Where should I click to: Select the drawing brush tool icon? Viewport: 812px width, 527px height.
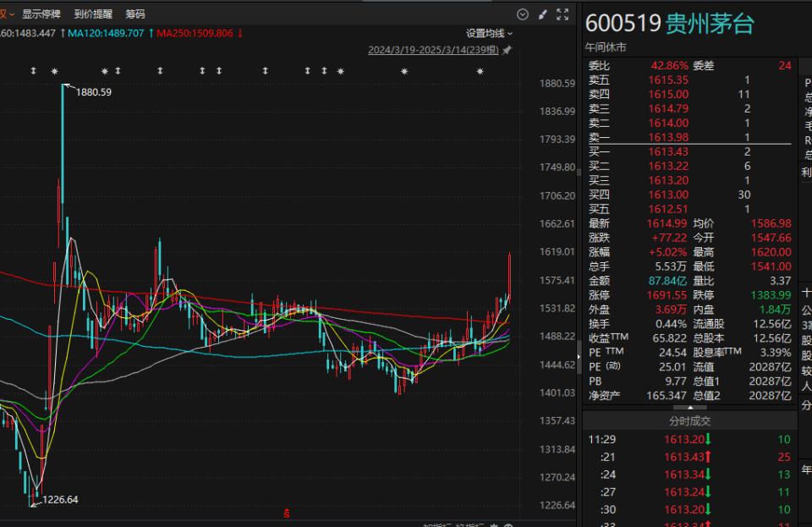[542, 14]
